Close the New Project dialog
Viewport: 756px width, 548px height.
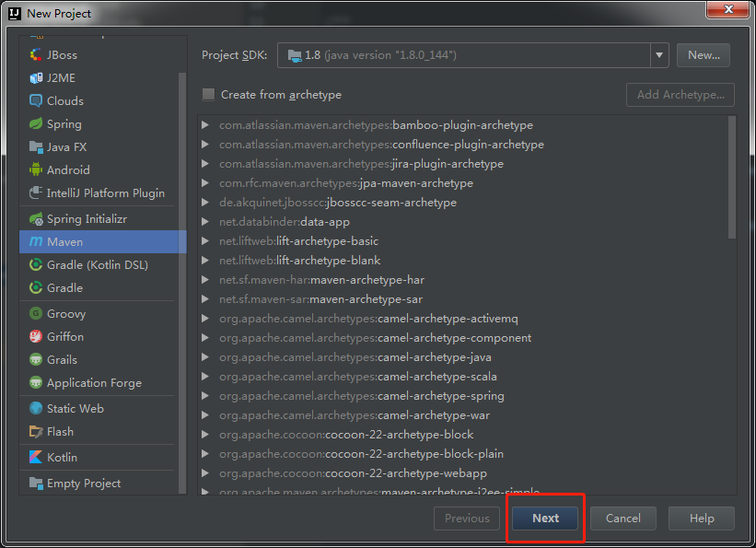[x=728, y=9]
